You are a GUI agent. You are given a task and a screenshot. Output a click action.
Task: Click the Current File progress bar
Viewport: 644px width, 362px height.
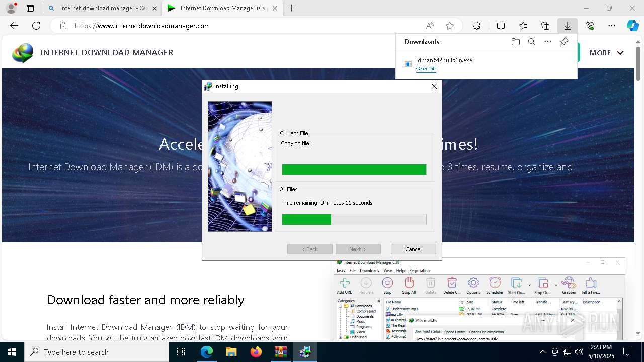(354, 169)
